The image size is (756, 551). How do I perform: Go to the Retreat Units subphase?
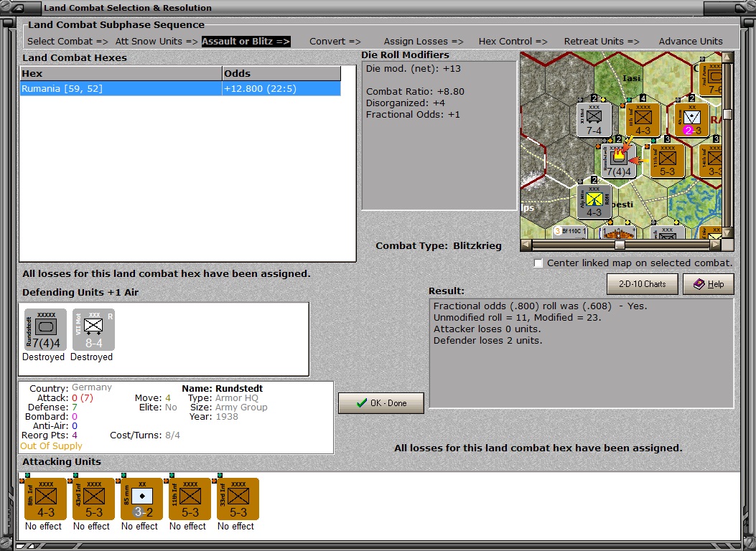(602, 42)
